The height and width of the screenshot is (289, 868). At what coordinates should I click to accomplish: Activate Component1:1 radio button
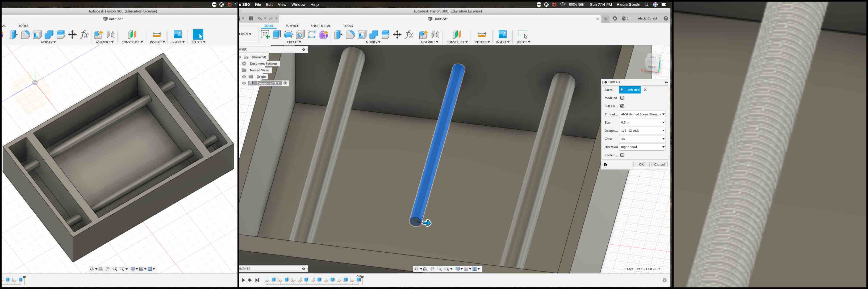285,83
